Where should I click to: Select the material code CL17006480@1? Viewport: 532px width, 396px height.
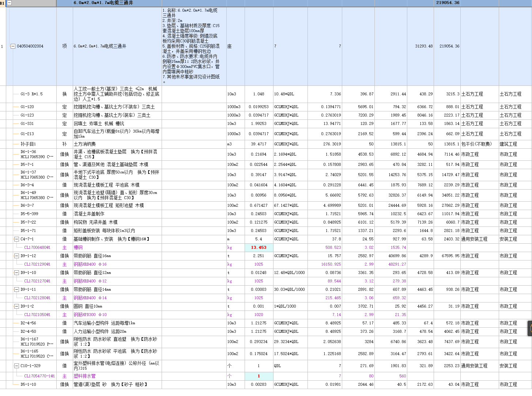[x=37, y=248]
